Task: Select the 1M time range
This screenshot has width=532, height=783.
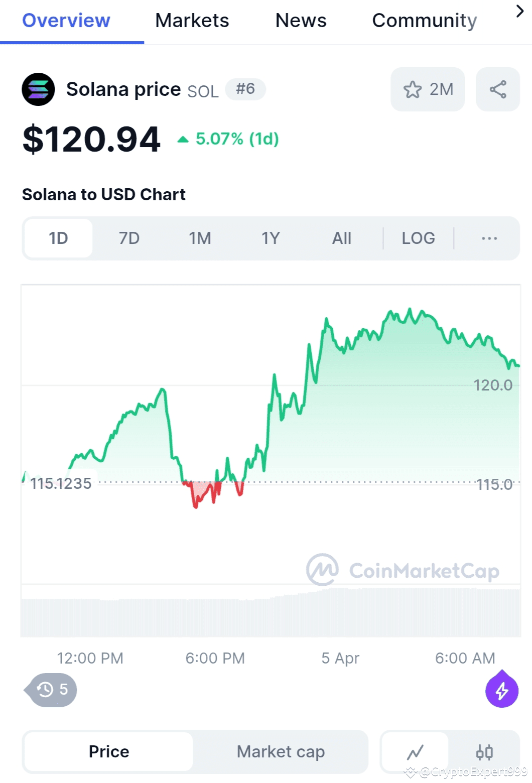Action: pos(200,238)
